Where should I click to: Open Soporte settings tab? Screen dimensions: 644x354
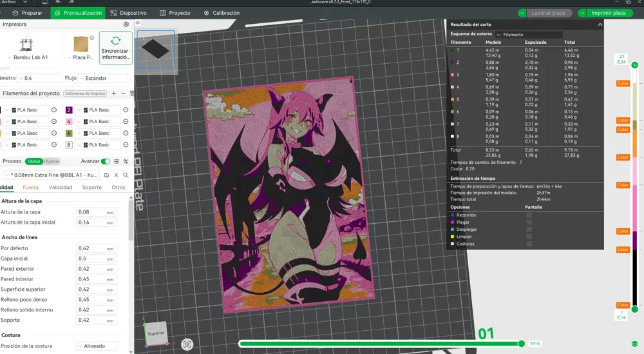(x=91, y=188)
